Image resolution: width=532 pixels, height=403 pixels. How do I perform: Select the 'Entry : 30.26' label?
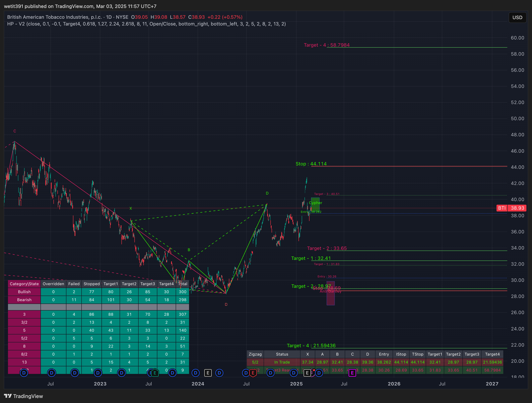(x=327, y=276)
